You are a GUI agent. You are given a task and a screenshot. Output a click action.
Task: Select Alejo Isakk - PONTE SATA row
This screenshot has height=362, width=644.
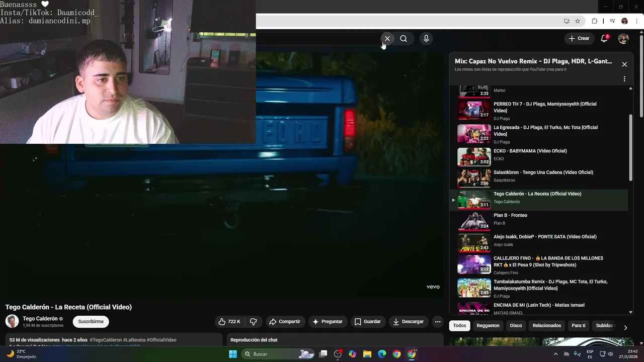point(538,242)
